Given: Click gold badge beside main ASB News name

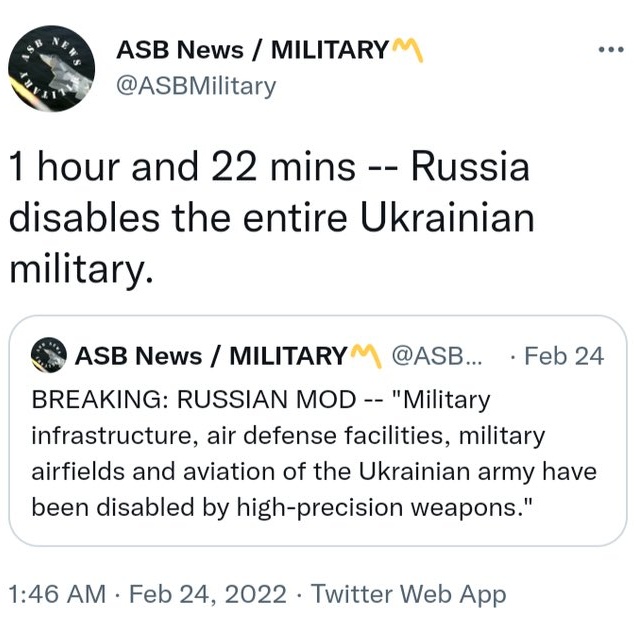Looking at the screenshot, I should coord(407,49).
